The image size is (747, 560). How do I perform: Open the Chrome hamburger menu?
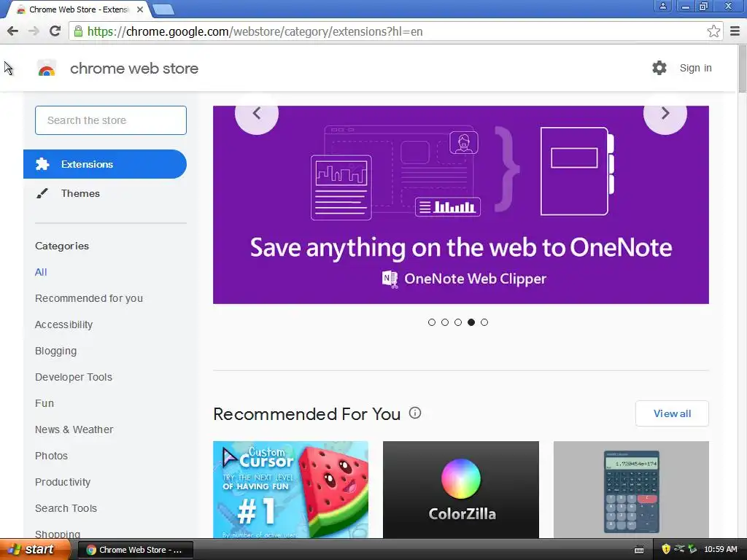tap(735, 31)
